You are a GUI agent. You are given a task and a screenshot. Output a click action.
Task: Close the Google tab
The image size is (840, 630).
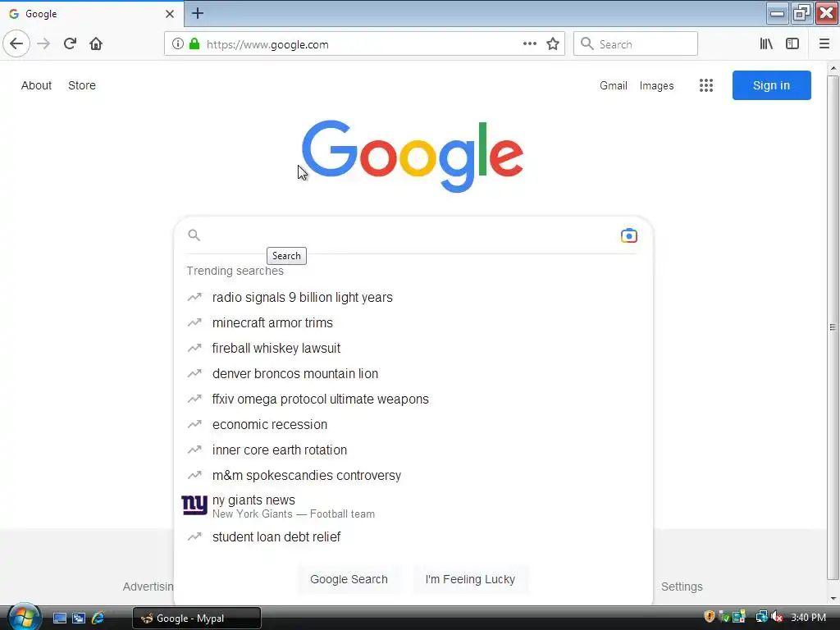point(169,14)
